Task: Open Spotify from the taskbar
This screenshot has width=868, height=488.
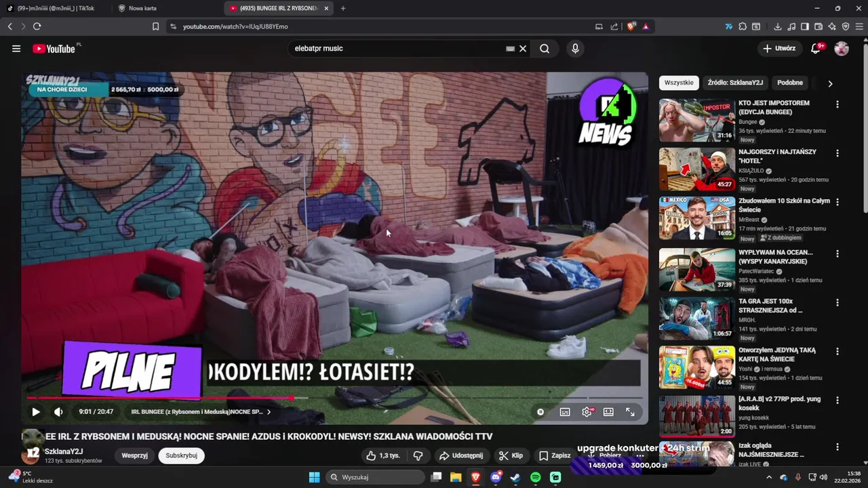Action: click(536, 477)
